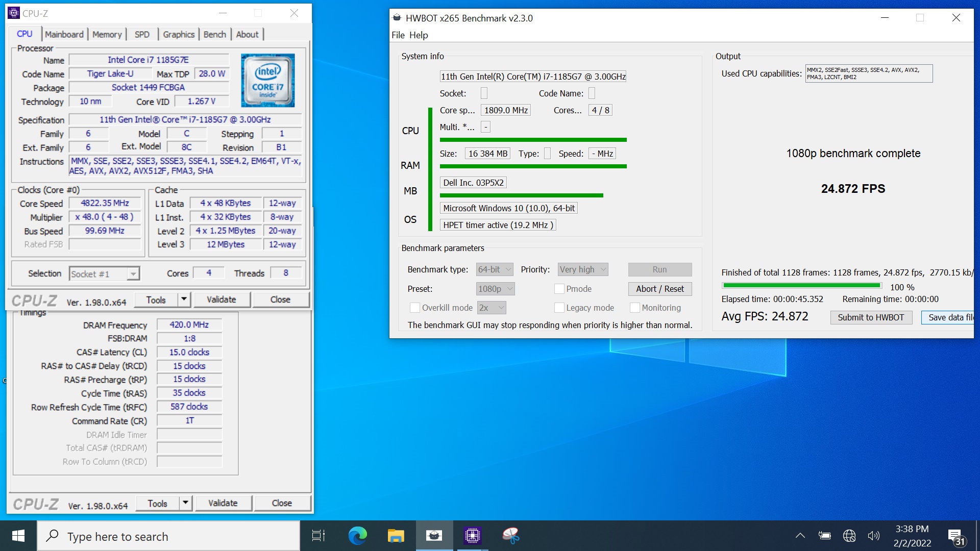Open the About tab
The height and width of the screenshot is (551, 980).
pyautogui.click(x=248, y=34)
